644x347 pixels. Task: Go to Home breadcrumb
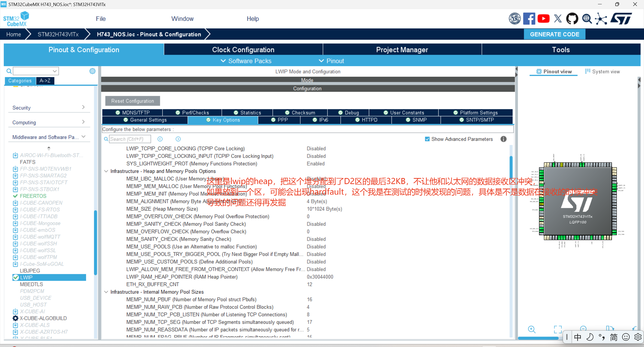pyautogui.click(x=14, y=34)
